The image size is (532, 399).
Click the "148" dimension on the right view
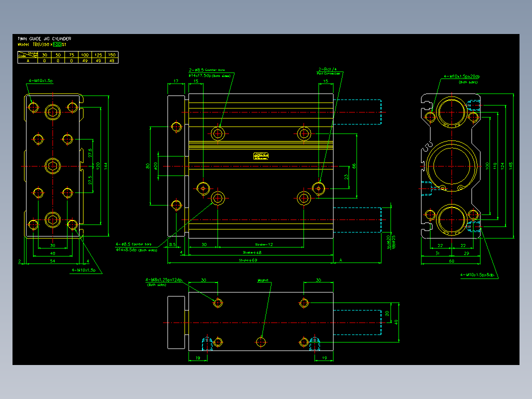coord(510,165)
